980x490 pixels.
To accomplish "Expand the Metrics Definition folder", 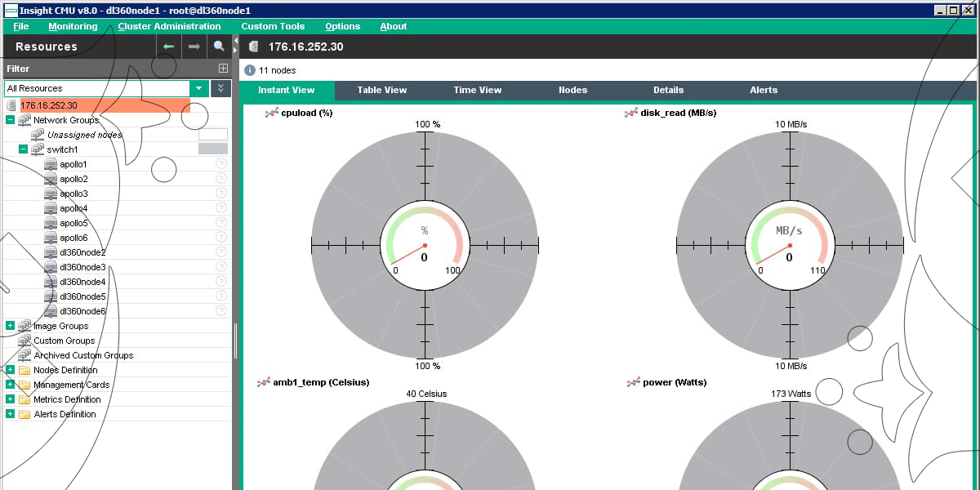I will (x=10, y=399).
